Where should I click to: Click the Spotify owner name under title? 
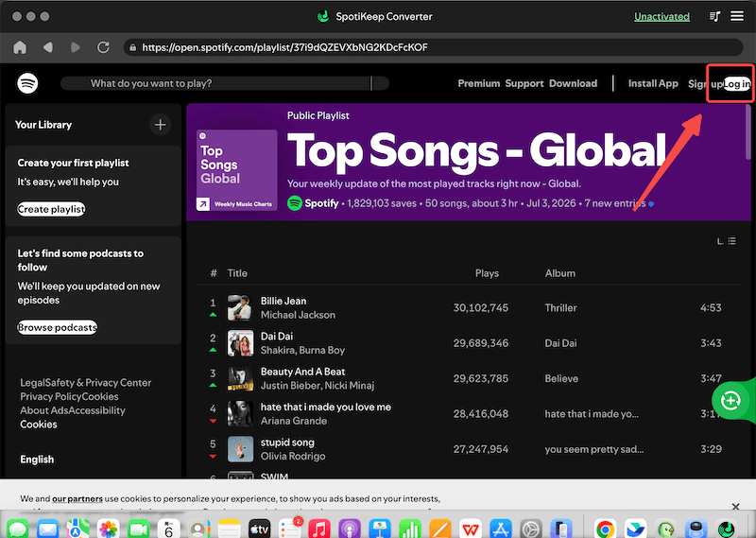point(321,203)
